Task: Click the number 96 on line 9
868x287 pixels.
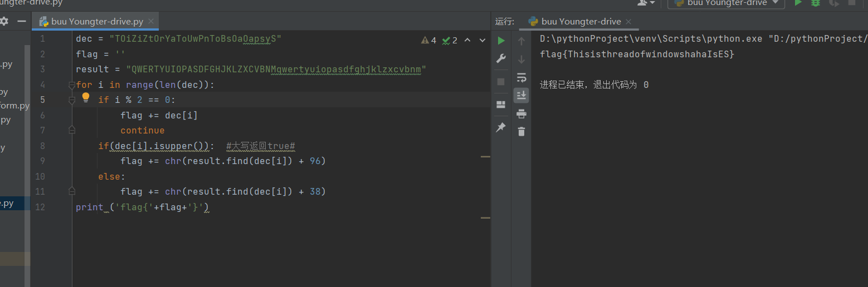Action: point(315,161)
